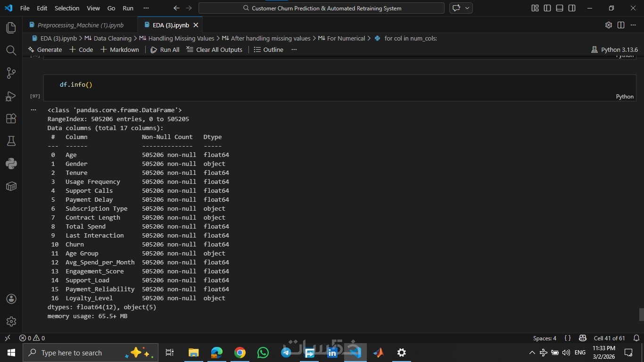Open WhatsApp from the taskbar

(263, 353)
